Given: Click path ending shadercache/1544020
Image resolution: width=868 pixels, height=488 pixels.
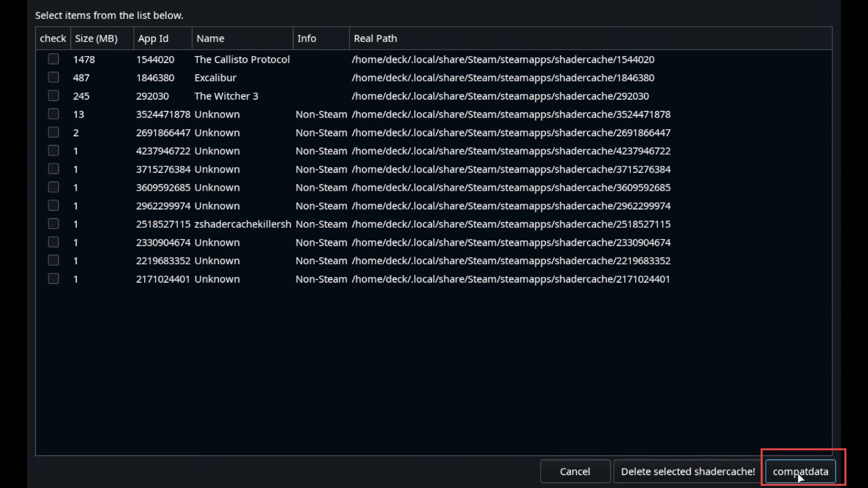Looking at the screenshot, I should (x=503, y=59).
